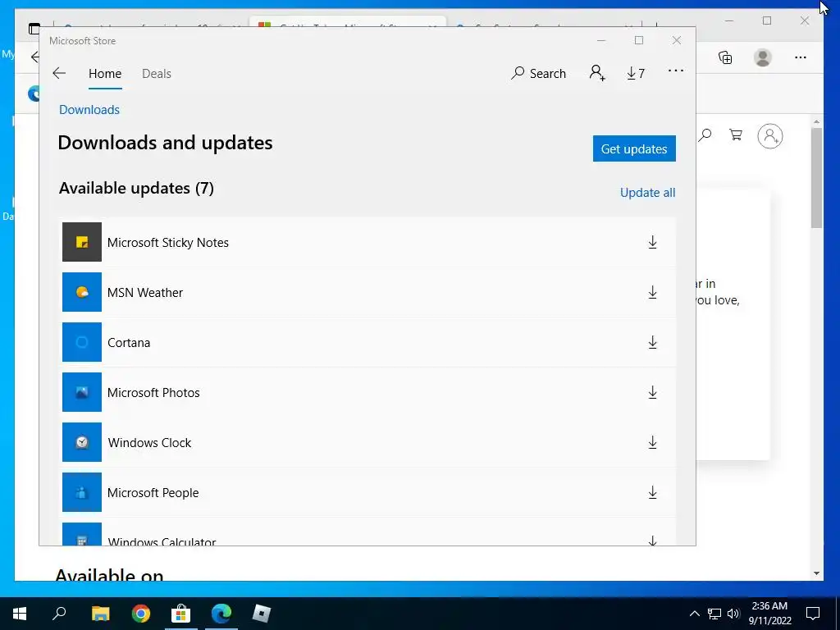The height and width of the screenshot is (630, 840).
Task: Click the Get updates button
Action: tap(634, 148)
